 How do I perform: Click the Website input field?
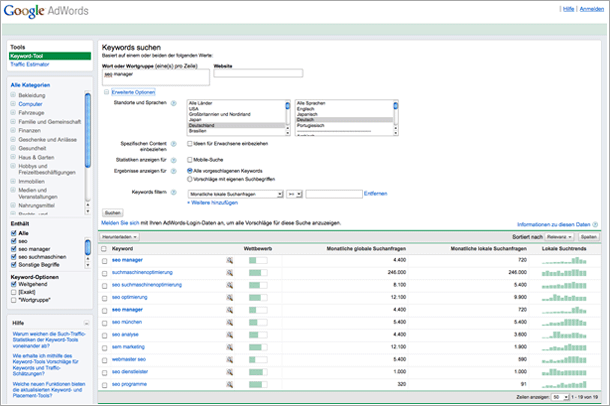coord(258,73)
